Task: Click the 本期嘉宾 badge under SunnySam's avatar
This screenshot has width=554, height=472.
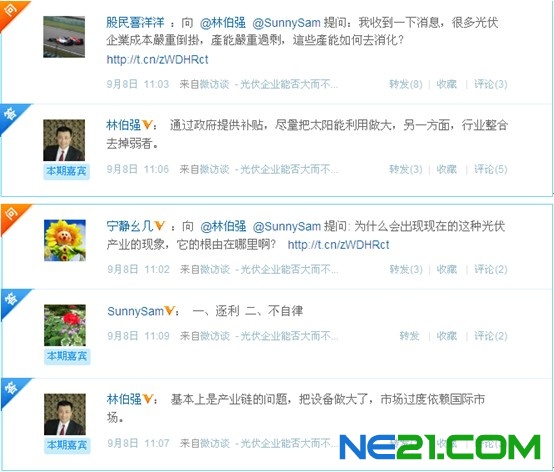Action: pyautogui.click(x=67, y=356)
